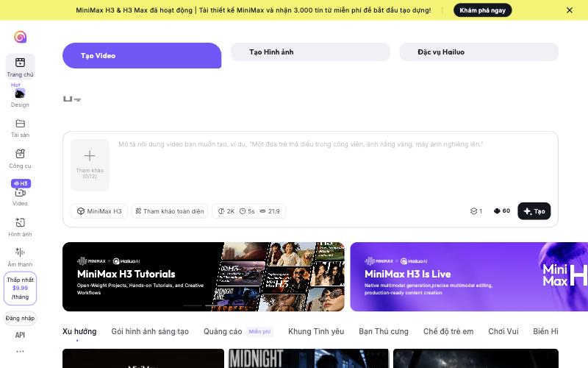Select the Biến Hì category tab

tap(545, 332)
